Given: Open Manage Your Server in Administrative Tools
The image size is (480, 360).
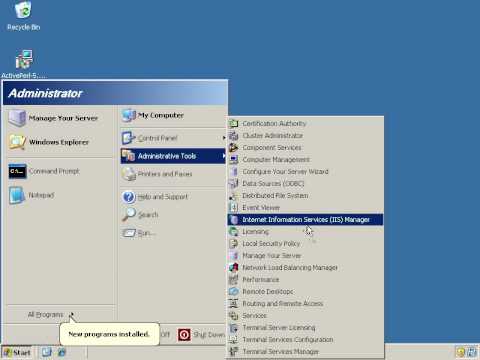Looking at the screenshot, I should click(306, 255).
